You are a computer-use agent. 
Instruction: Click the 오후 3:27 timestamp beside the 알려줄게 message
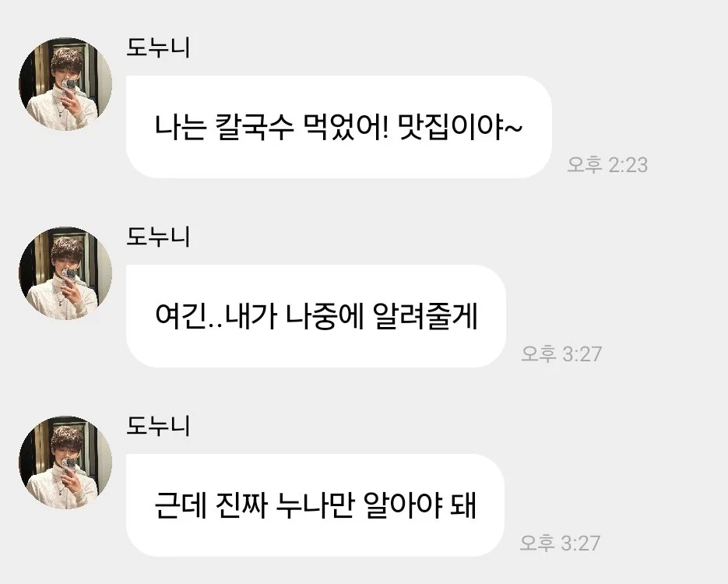pos(561,354)
